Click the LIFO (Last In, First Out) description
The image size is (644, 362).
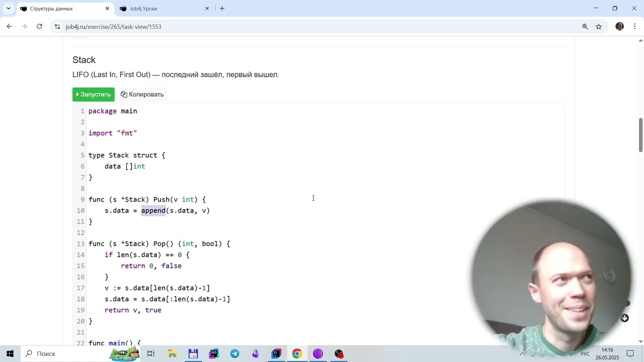pyautogui.click(x=176, y=75)
